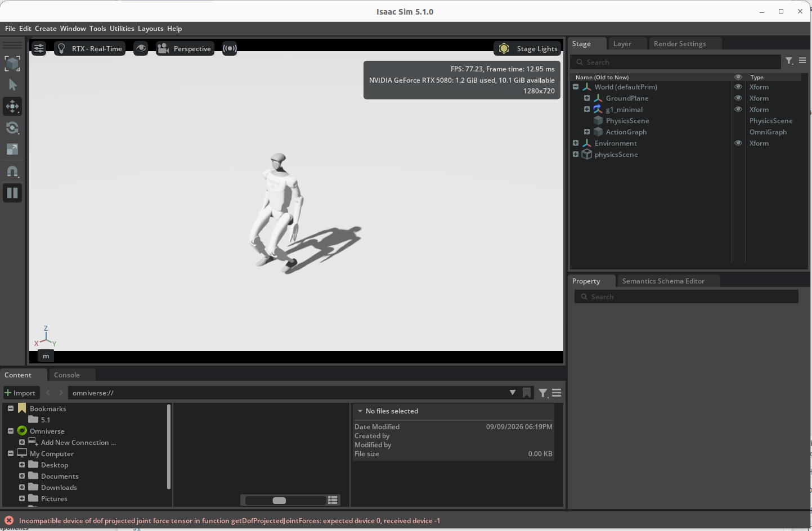This screenshot has height=531, width=812.
Task: Go forward in Content browser
Action: pyautogui.click(x=61, y=393)
